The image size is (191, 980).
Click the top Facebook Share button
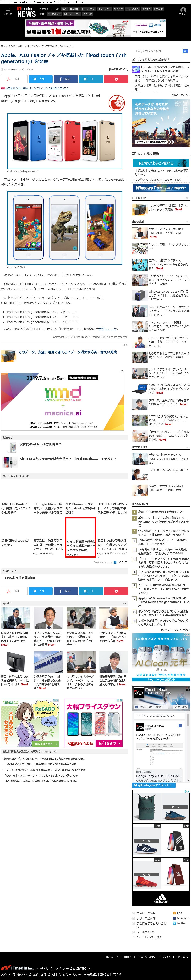coord(65,79)
